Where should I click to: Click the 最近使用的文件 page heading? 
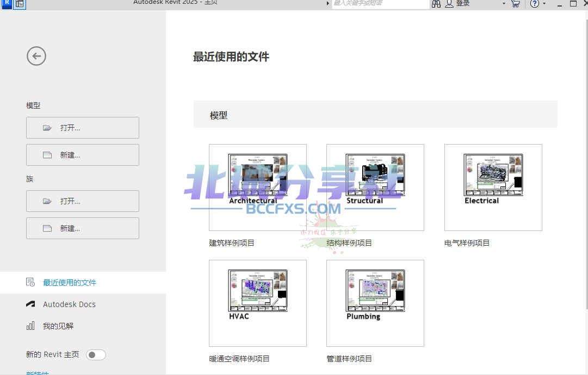coord(231,57)
